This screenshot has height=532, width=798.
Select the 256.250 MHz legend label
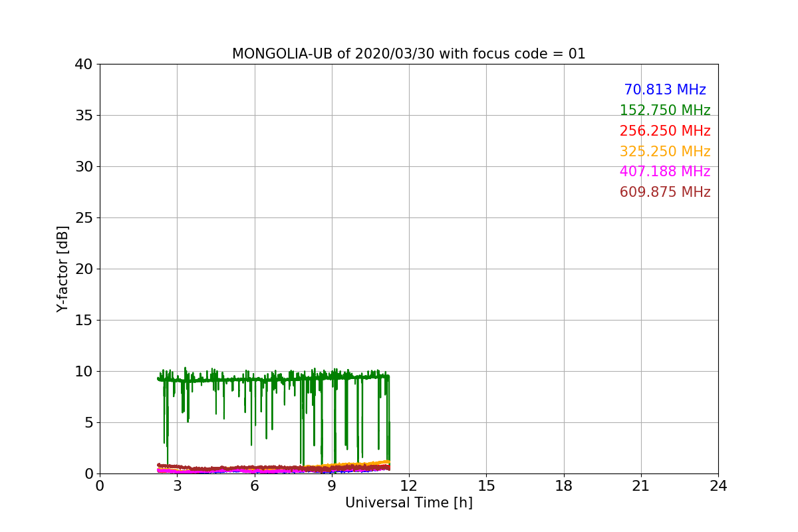click(x=665, y=131)
